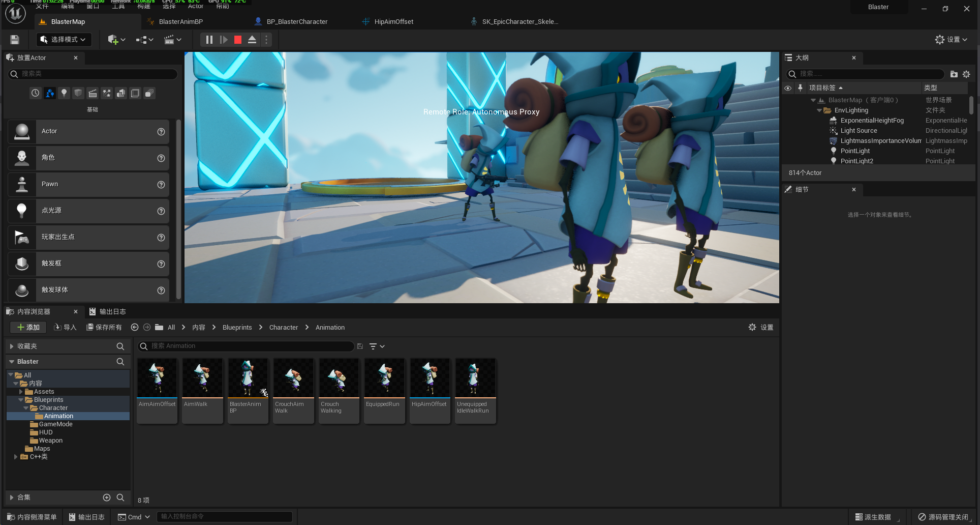The width and height of the screenshot is (980, 525).
Task: Select the 角色 character item
Action: point(88,158)
